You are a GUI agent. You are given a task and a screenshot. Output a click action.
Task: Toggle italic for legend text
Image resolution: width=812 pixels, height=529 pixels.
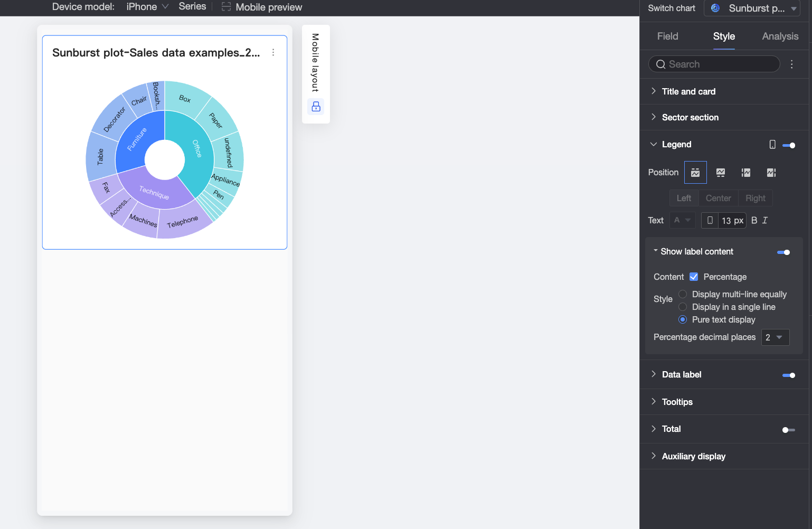click(765, 220)
